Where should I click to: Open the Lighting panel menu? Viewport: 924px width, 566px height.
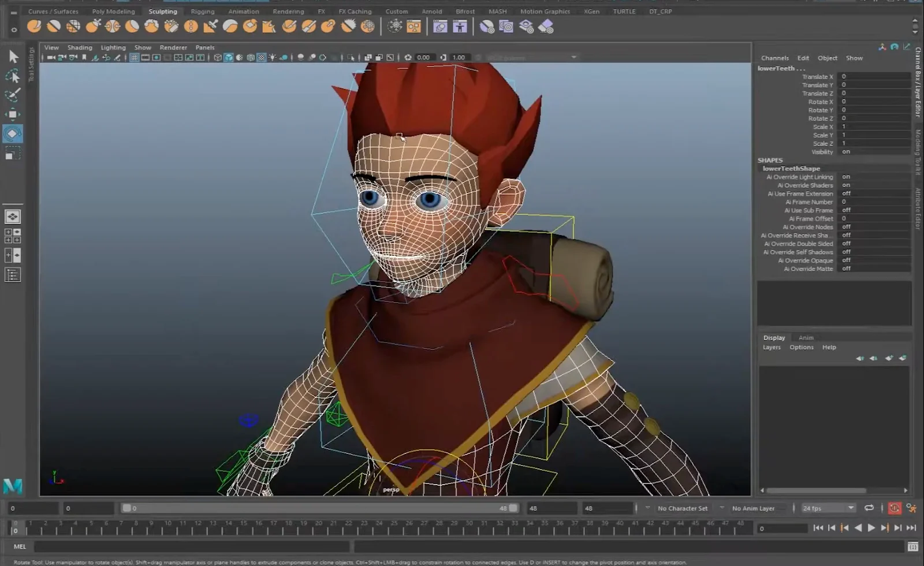click(x=113, y=47)
